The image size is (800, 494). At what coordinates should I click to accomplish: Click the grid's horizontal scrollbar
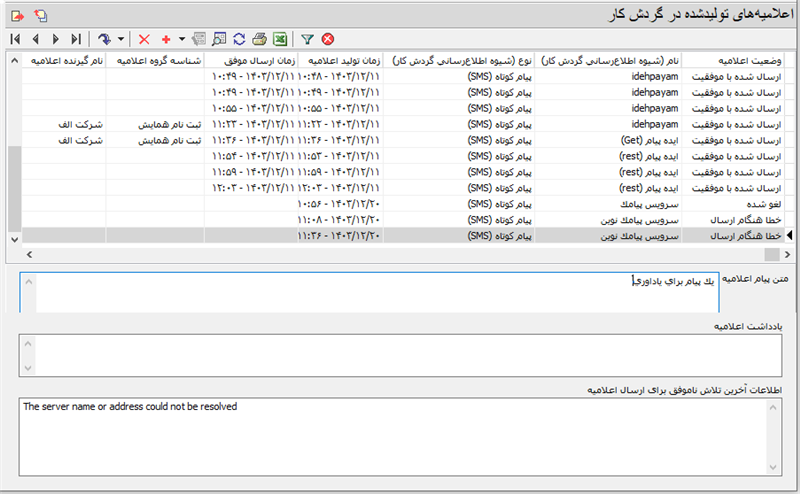[x=400, y=254]
